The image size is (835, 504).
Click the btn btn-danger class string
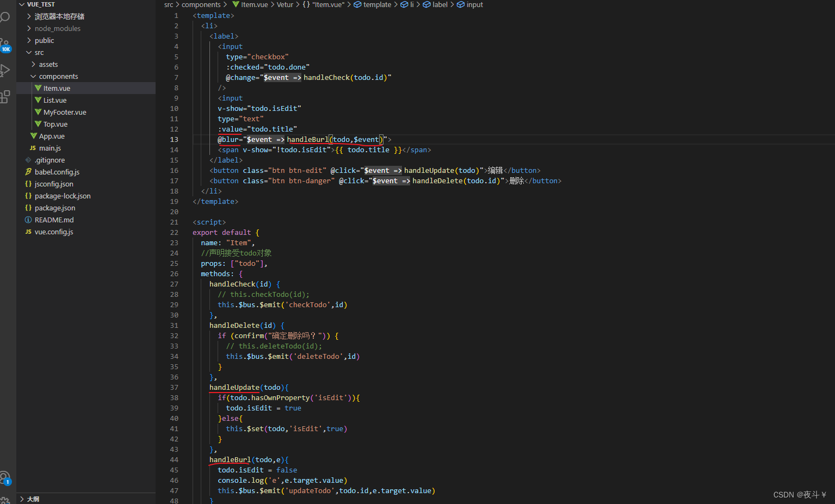(301, 181)
